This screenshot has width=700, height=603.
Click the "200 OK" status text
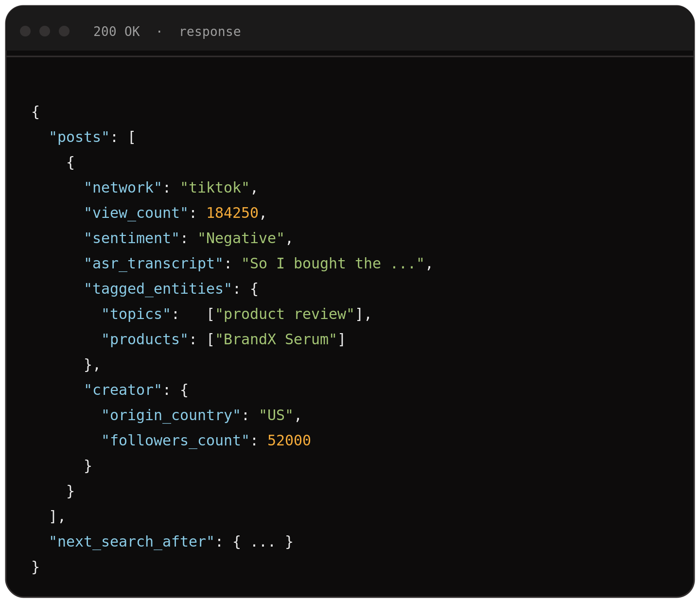click(x=117, y=32)
